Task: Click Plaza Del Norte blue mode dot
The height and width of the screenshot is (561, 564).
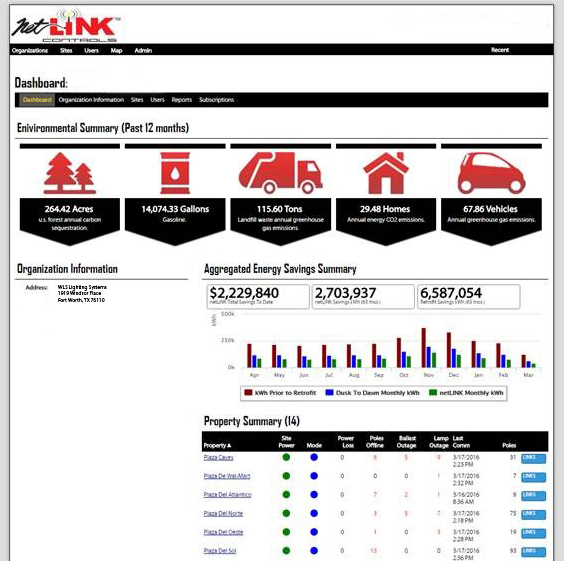Action: 314,513
